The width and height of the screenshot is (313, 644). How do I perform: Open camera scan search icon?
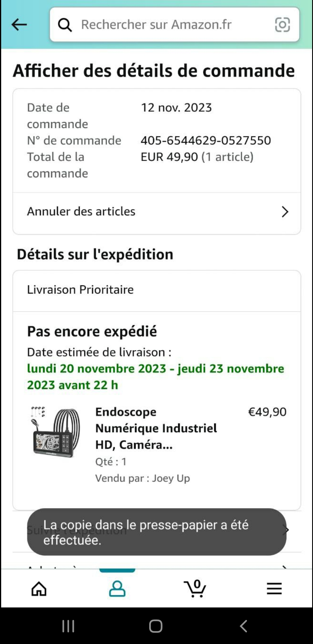click(282, 25)
